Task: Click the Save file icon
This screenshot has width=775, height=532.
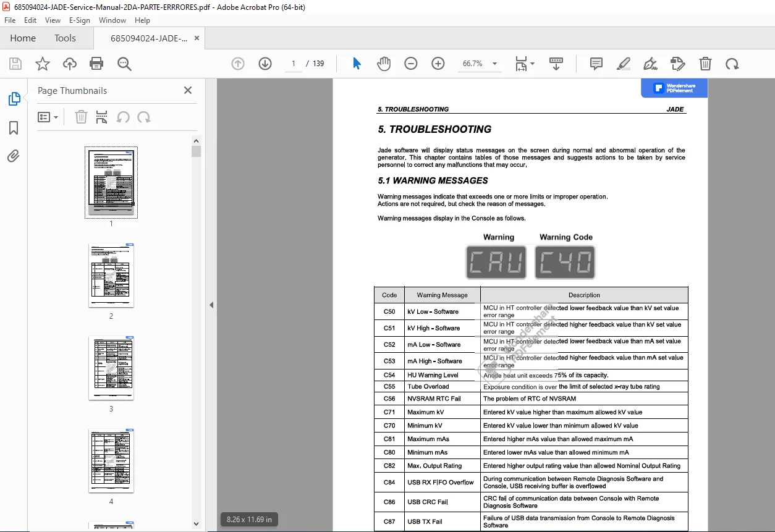Action: (x=15, y=64)
